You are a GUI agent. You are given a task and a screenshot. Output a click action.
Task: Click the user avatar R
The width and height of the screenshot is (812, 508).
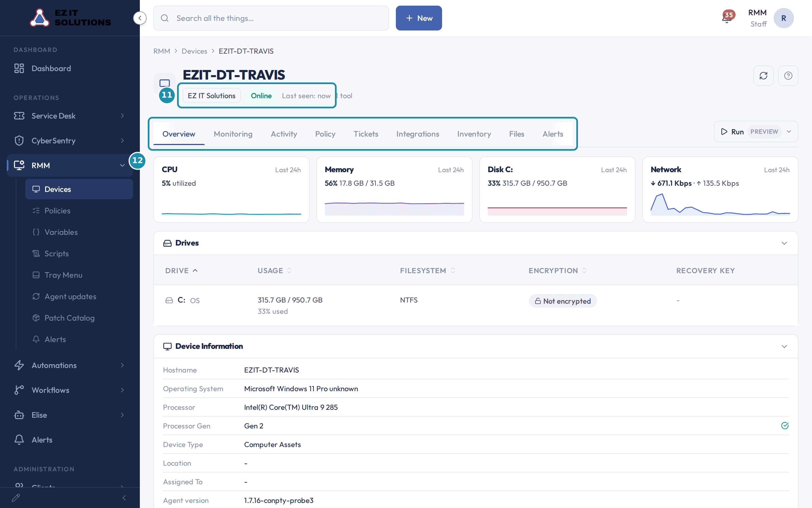click(784, 18)
